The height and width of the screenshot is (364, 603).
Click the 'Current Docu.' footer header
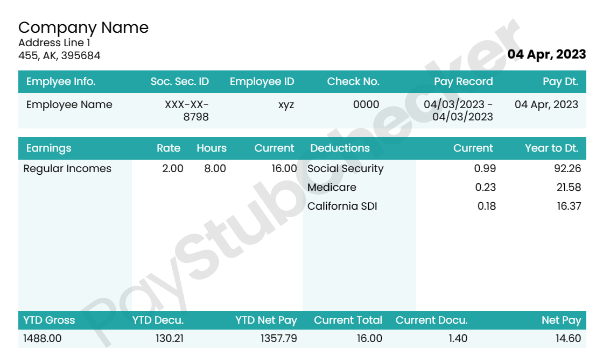click(x=431, y=320)
